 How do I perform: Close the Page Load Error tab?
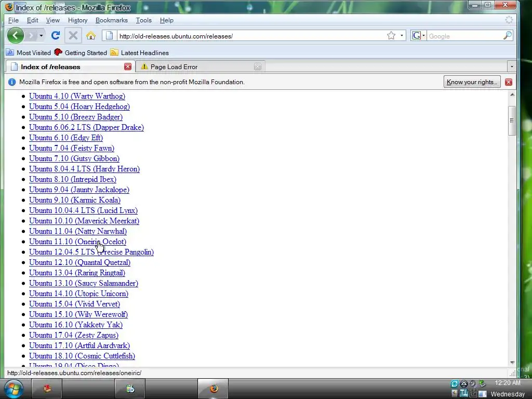[x=258, y=67]
